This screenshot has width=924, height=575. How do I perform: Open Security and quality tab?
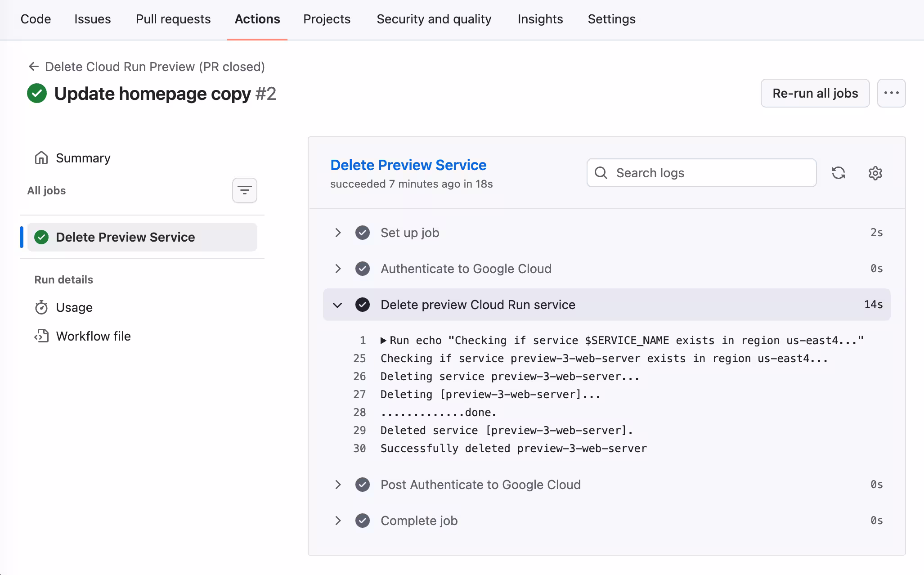coord(434,19)
